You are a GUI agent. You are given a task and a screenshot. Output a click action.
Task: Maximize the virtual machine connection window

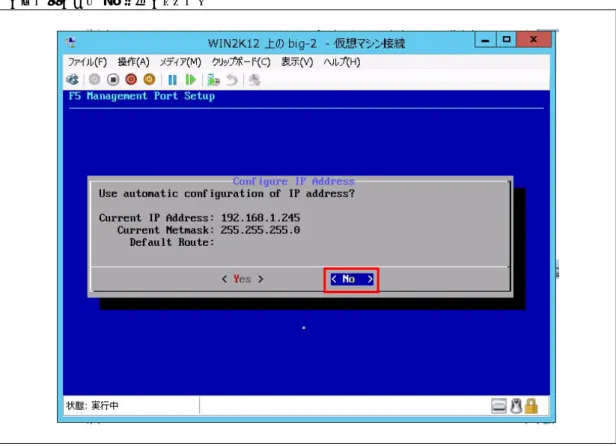(506, 40)
